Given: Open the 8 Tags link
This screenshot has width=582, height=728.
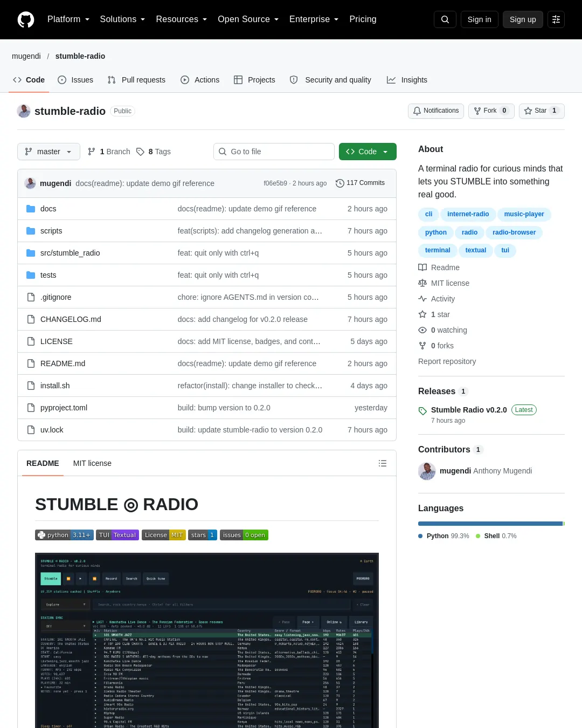Looking at the screenshot, I should [x=154, y=152].
